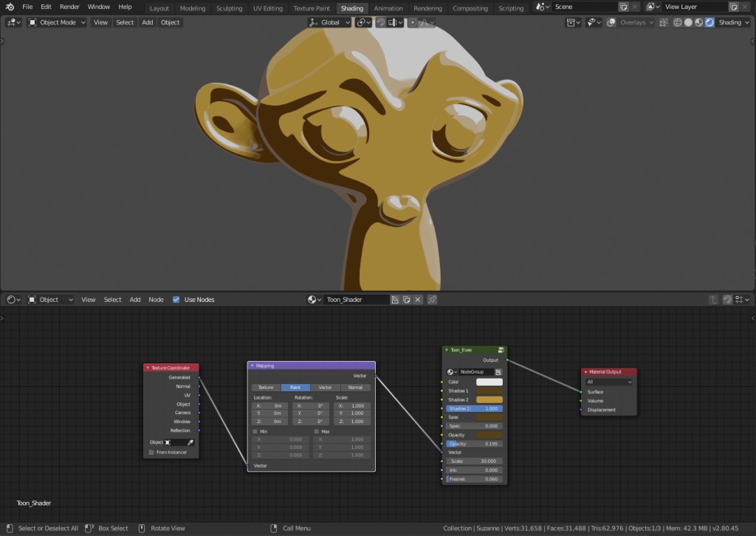Image resolution: width=756 pixels, height=536 pixels.
Task: Click the Shadow 2 color swatch on Toon_Evee node
Action: point(490,399)
